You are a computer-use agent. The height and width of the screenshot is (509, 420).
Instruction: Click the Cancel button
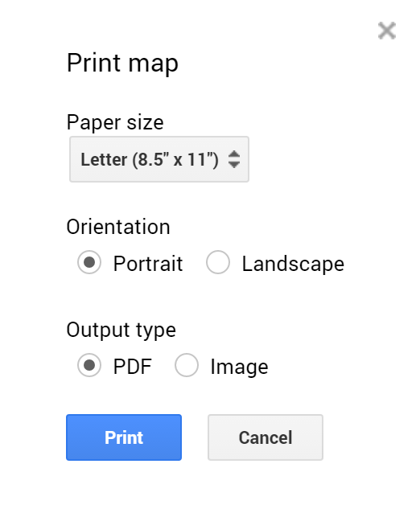coord(266,437)
